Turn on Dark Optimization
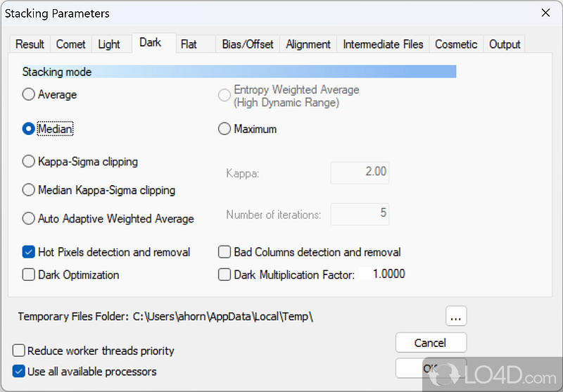The width and height of the screenshot is (563, 392). pos(29,274)
